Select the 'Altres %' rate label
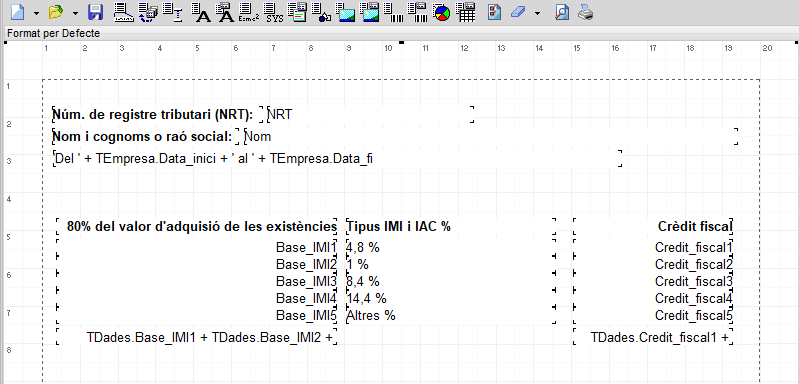This screenshot has height=384, width=799. [451, 315]
